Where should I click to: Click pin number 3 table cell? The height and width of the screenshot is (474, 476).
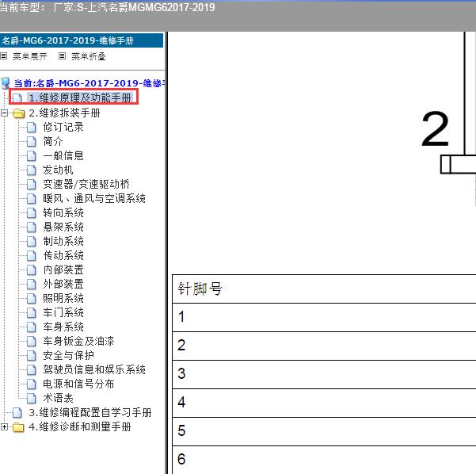(324, 374)
